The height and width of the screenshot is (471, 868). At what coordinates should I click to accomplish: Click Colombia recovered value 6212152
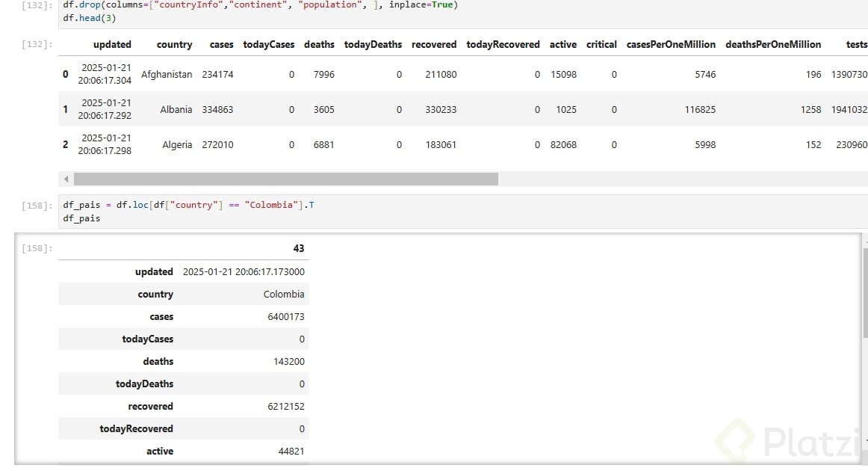point(286,406)
